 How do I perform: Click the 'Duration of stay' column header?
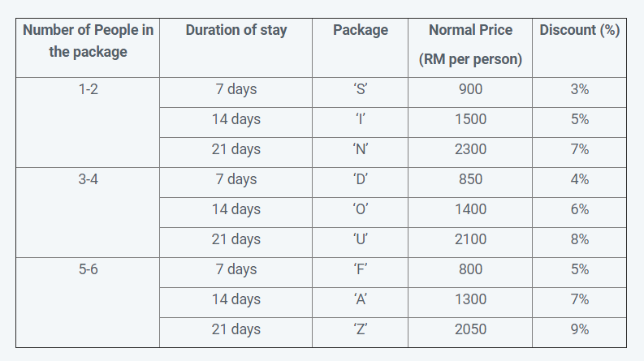(236, 30)
